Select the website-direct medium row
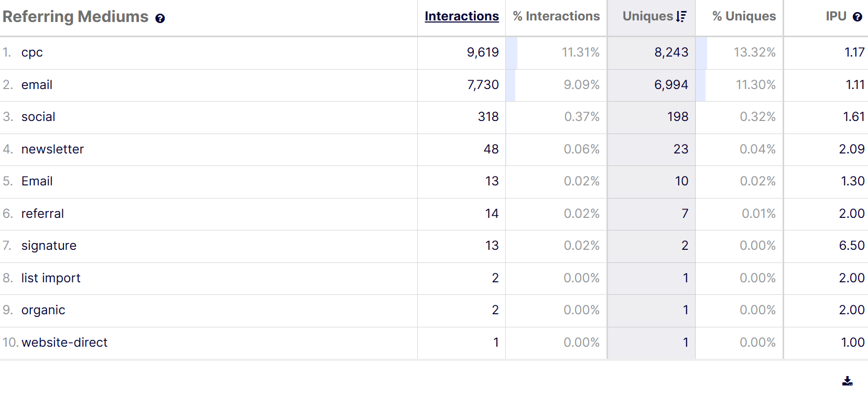This screenshot has height=397, width=868. pos(64,343)
